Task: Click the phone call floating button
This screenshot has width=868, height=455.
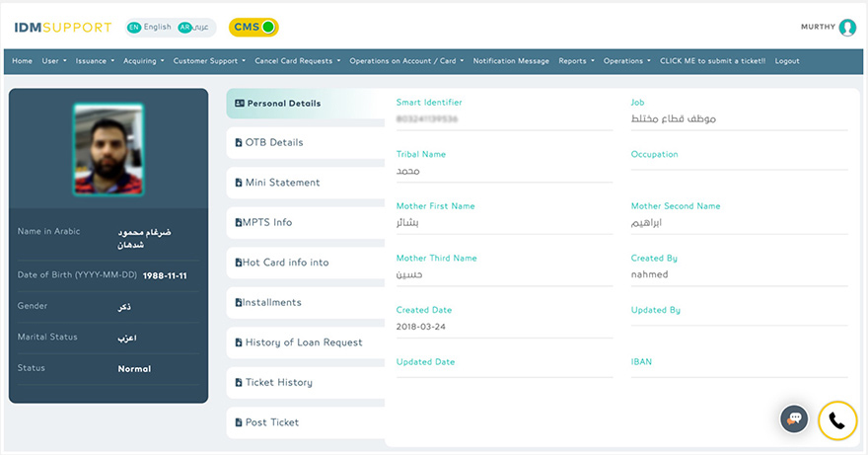Action: coord(837,420)
